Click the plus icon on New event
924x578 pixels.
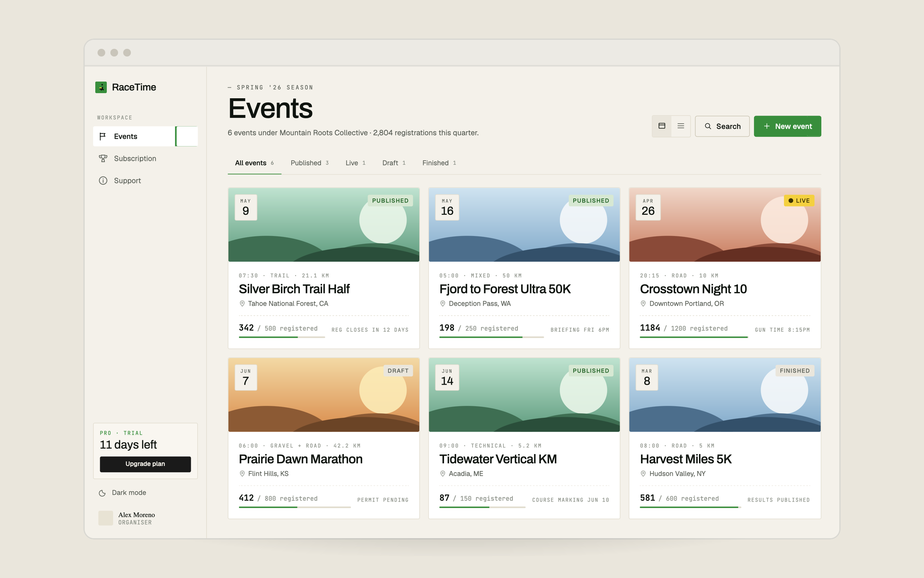pos(766,126)
